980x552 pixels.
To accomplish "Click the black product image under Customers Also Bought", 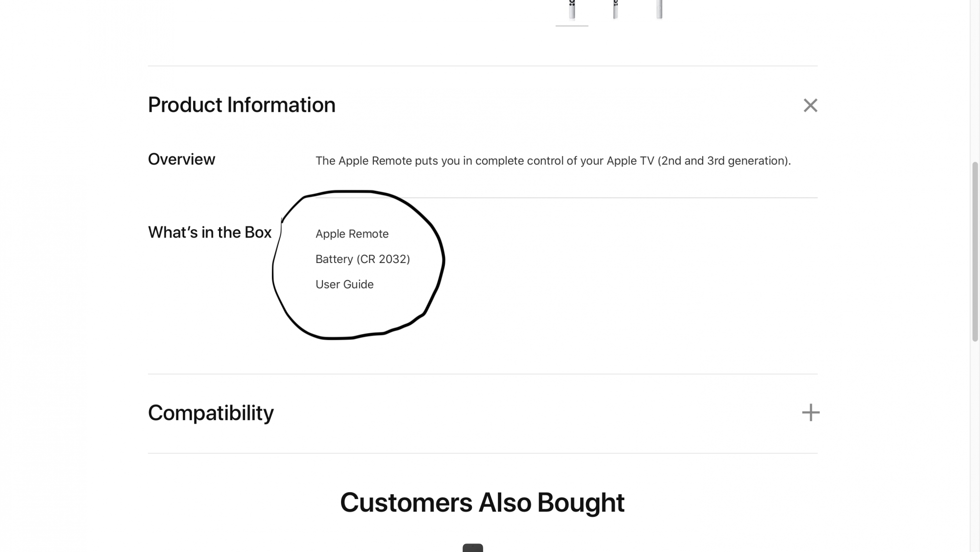I will pos(473,548).
